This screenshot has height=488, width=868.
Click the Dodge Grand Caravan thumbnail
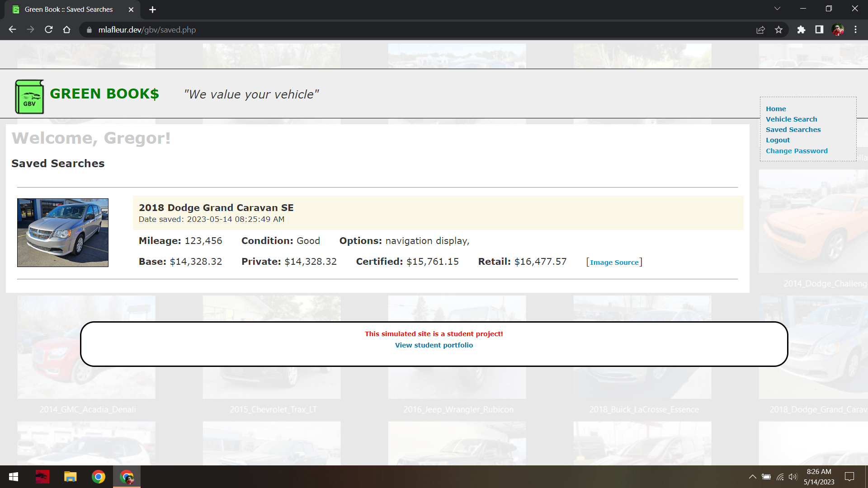(63, 233)
